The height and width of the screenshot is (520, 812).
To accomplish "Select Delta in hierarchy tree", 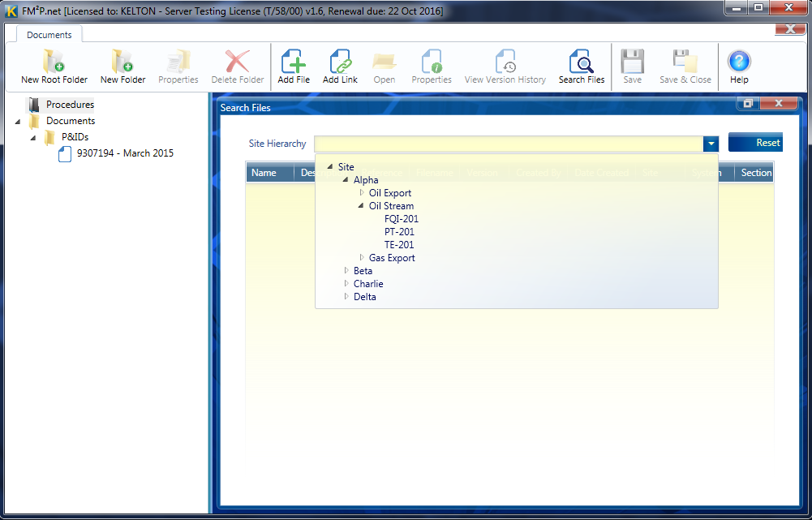I will pos(364,296).
